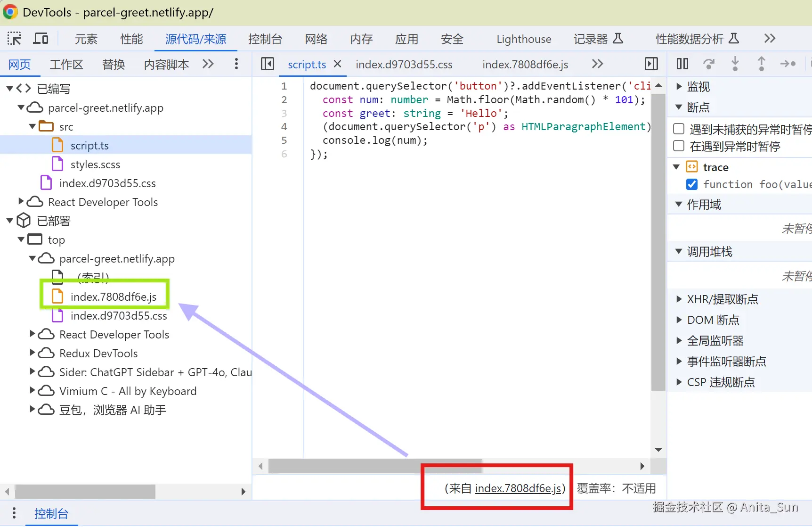Click the editor horizontal scrollbar thumb
812x527 pixels.
[x=375, y=466]
